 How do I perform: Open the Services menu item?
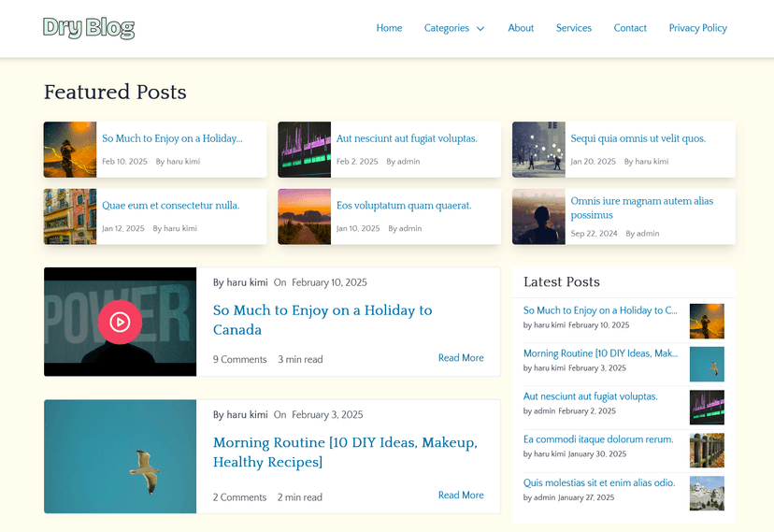tap(574, 28)
